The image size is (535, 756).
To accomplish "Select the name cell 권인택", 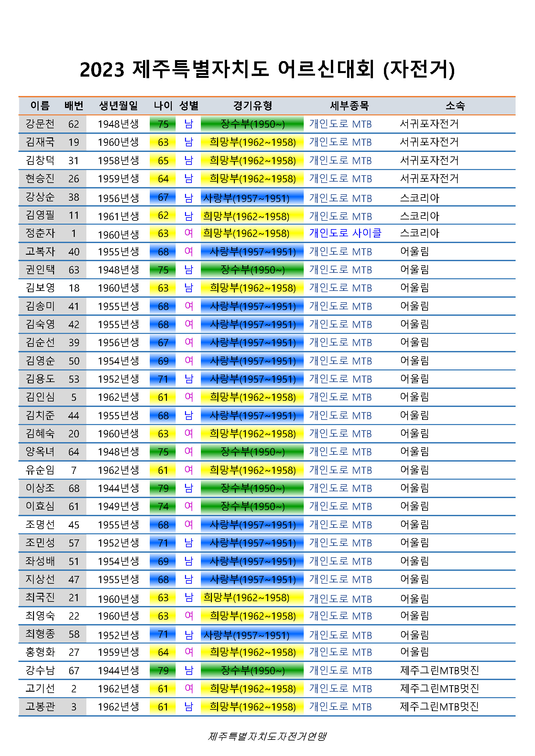I will point(40,270).
